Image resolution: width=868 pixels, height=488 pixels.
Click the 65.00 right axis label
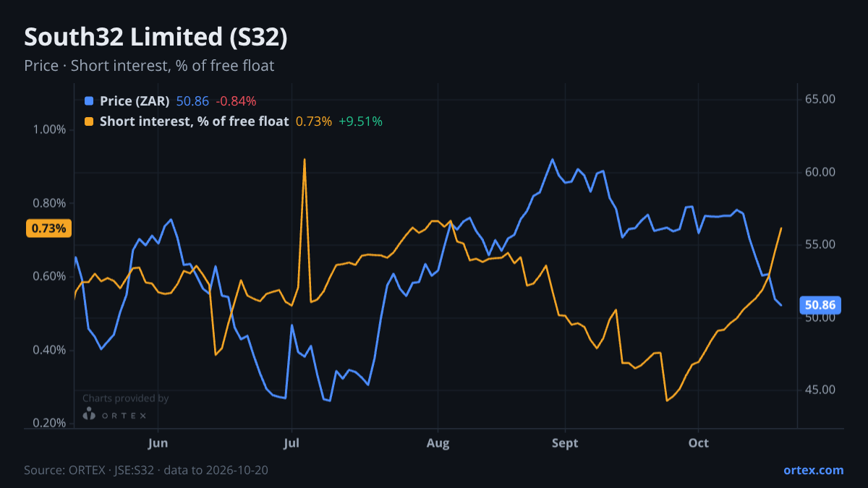click(x=820, y=99)
